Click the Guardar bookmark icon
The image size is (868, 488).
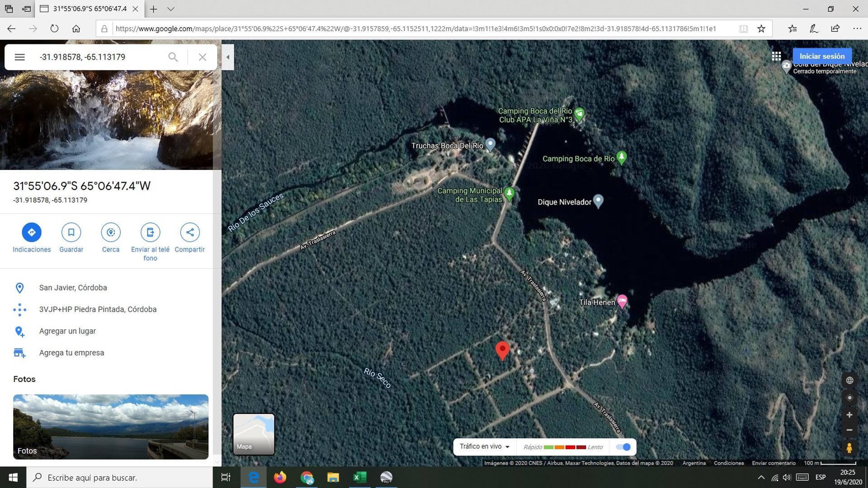click(71, 232)
